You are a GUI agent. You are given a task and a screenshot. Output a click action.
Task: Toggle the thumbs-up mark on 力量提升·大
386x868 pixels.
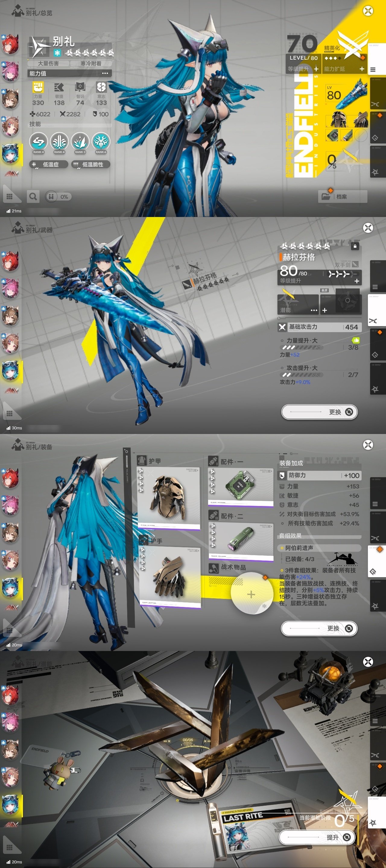click(355, 340)
